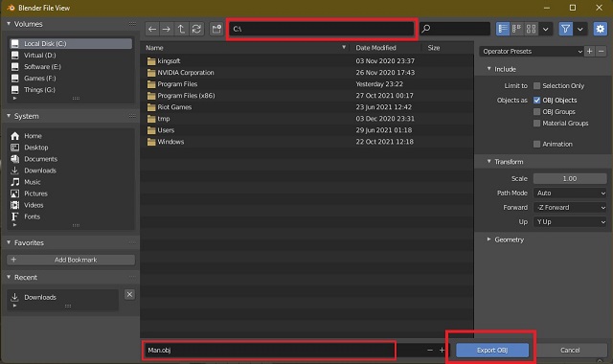Open the Forward axis dropdown
The height and width of the screenshot is (364, 613).
(x=570, y=207)
